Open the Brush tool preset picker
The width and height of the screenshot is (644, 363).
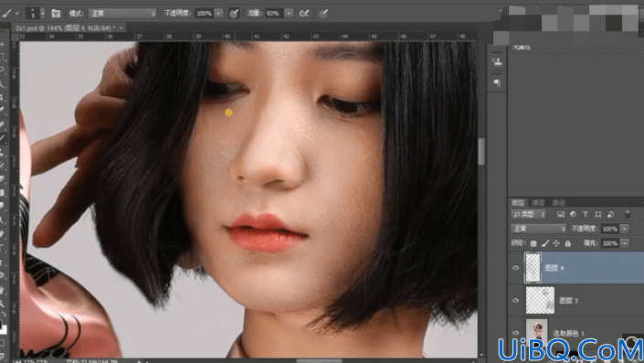point(6,14)
